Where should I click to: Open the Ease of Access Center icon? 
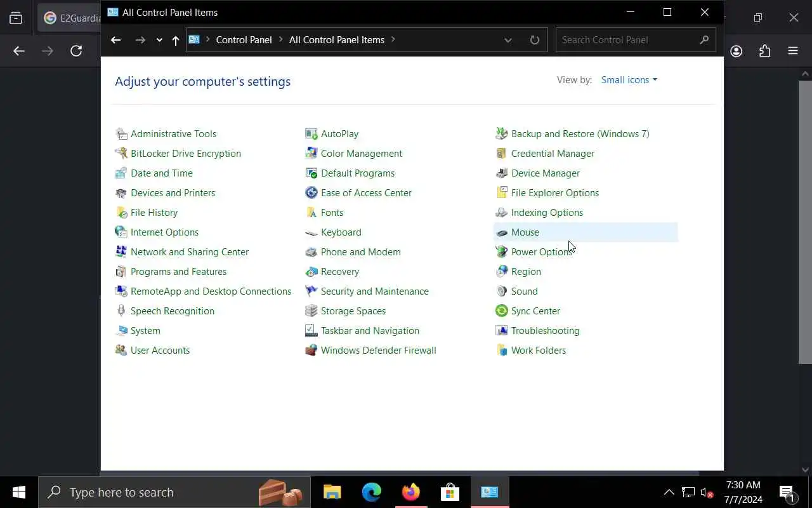pyautogui.click(x=311, y=193)
